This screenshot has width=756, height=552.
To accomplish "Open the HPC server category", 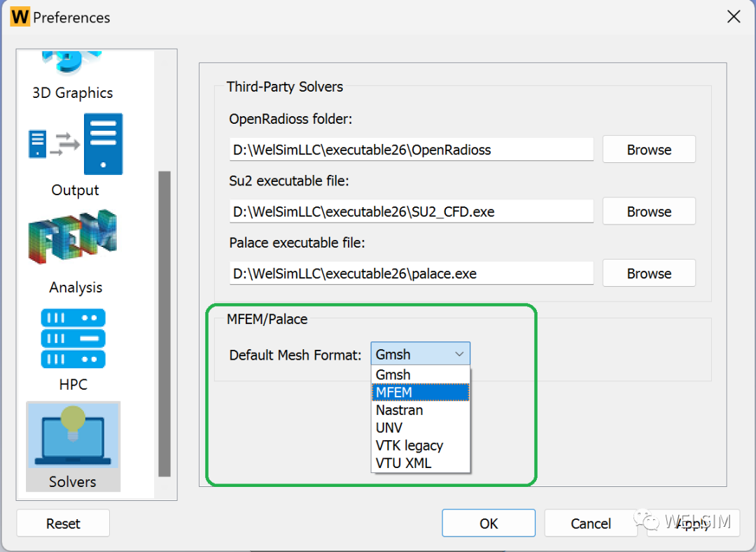I will pyautogui.click(x=73, y=350).
